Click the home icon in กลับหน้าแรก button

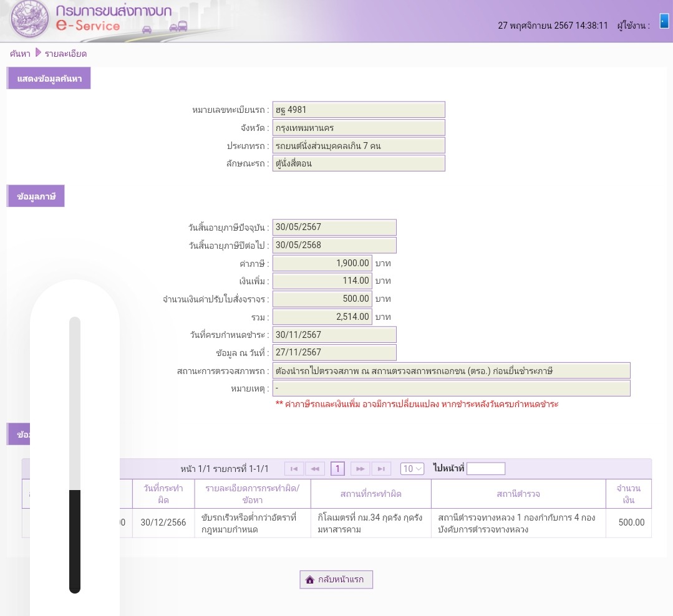(310, 580)
